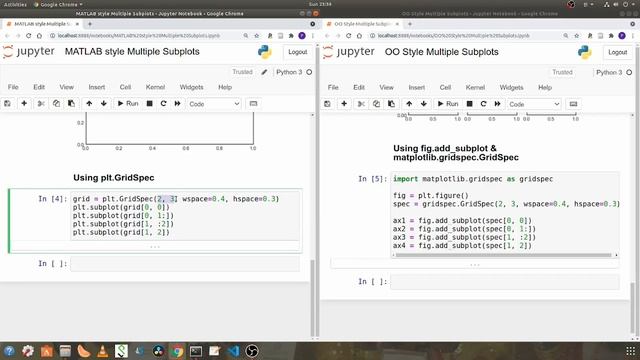Click the vertical scrollbar of the MATLAB style notebook
Viewport: 640px width, 360px height.
tap(313, 297)
